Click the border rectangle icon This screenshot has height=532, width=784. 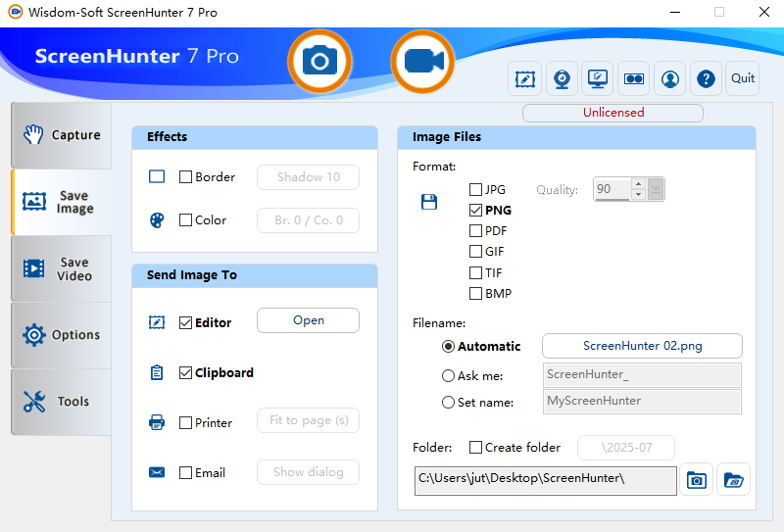coord(157,176)
